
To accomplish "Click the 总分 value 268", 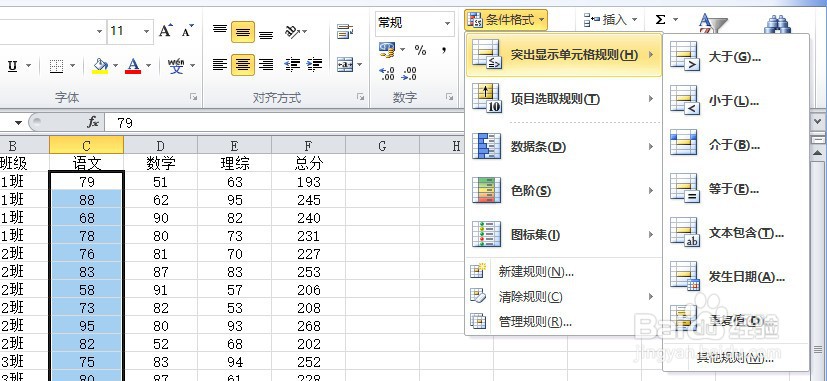I will (308, 326).
